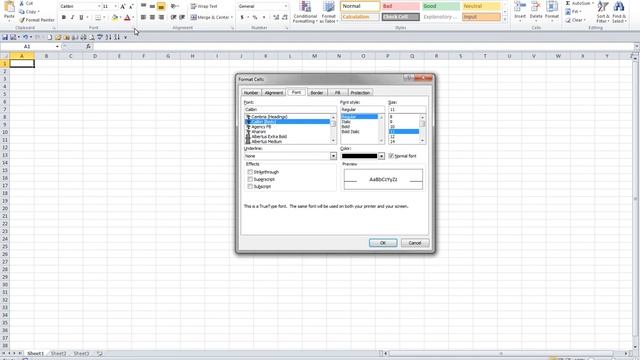Click the Decrease Font Size icon
This screenshot has height=360, width=640.
tap(131, 7)
